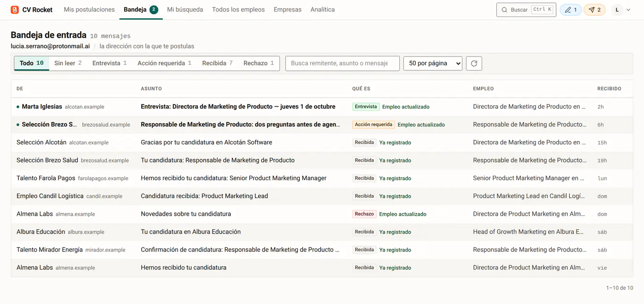Open the user avatar L menu
The image size is (644, 304).
tap(621, 10)
